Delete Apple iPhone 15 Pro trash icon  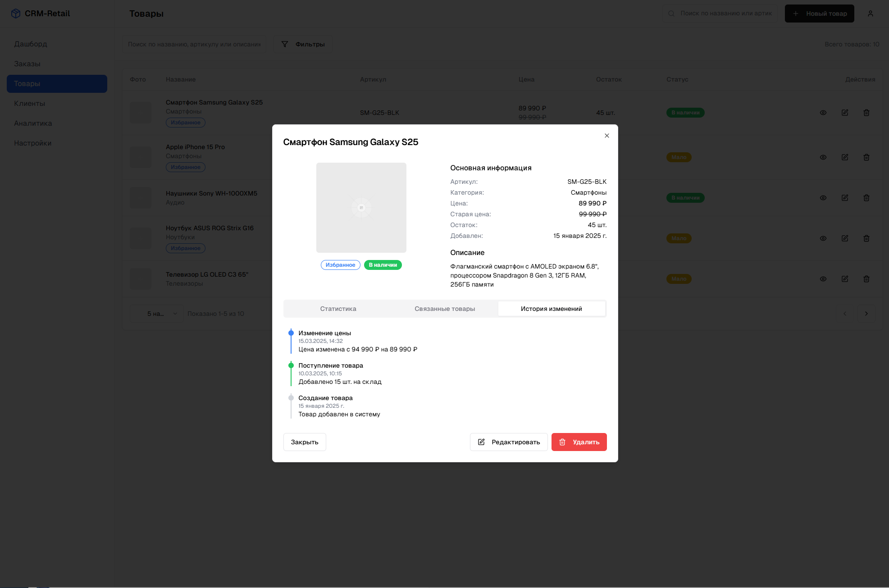coord(866,157)
